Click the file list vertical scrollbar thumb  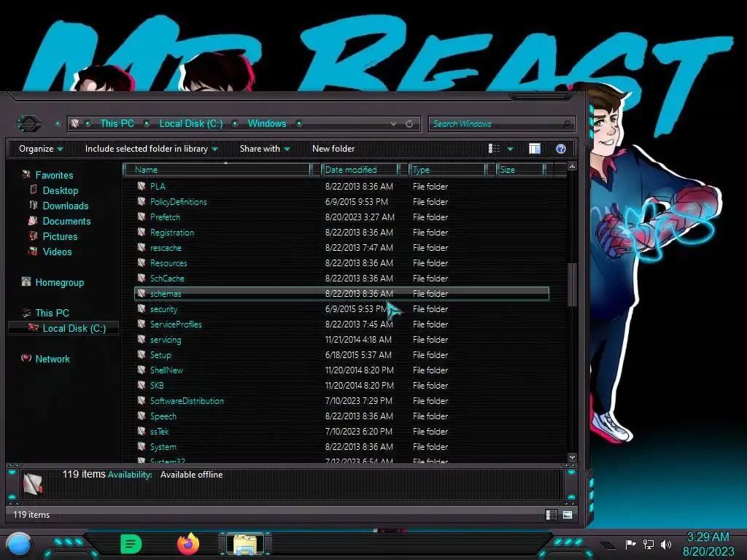[x=572, y=285]
